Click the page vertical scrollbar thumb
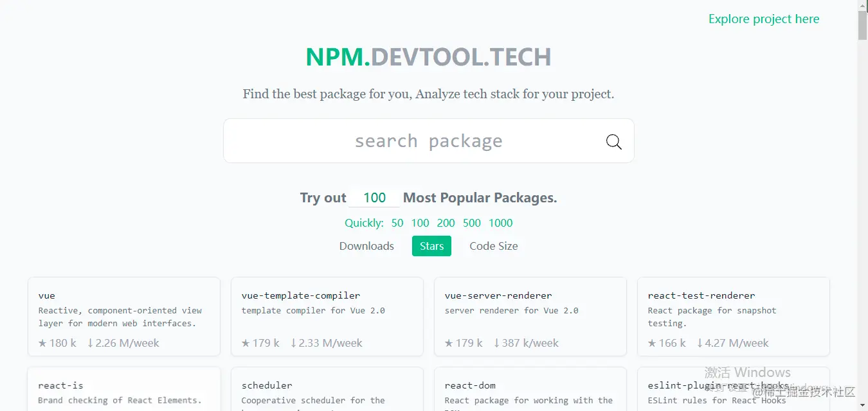This screenshot has width=868, height=411. 862,22
